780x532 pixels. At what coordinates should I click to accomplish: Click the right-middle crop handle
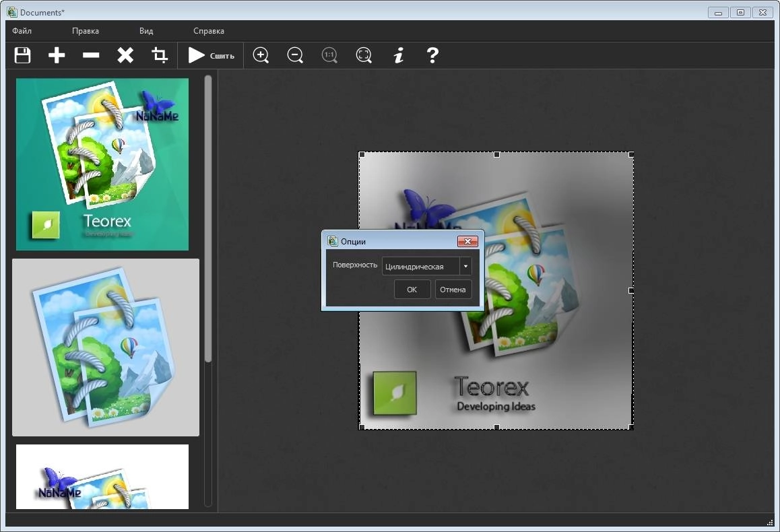[631, 290]
